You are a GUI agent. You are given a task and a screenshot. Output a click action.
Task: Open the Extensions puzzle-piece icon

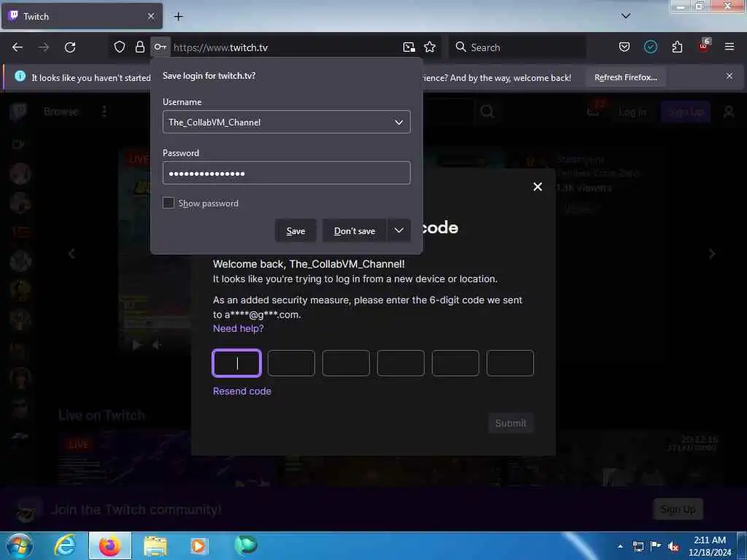(677, 47)
